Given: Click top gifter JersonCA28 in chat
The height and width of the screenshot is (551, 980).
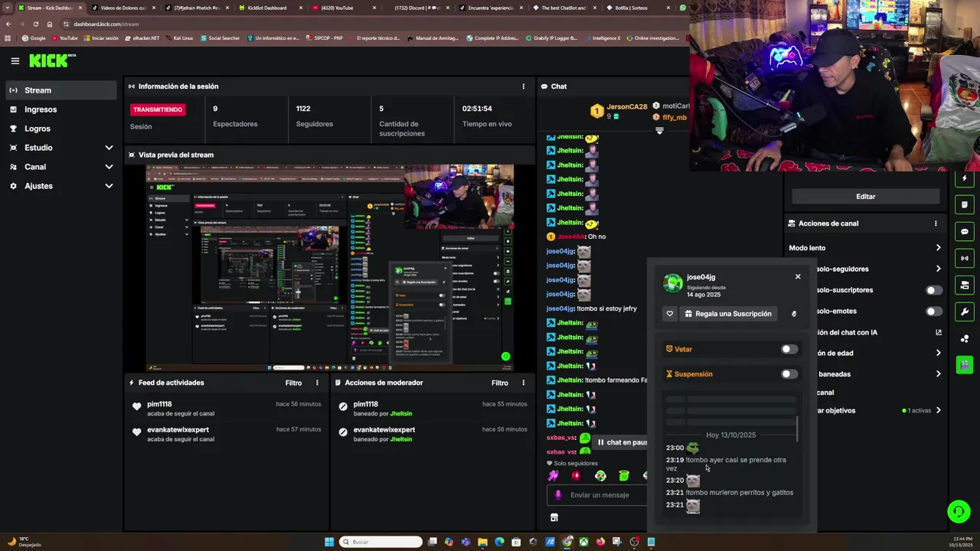Looking at the screenshot, I should coord(627,107).
